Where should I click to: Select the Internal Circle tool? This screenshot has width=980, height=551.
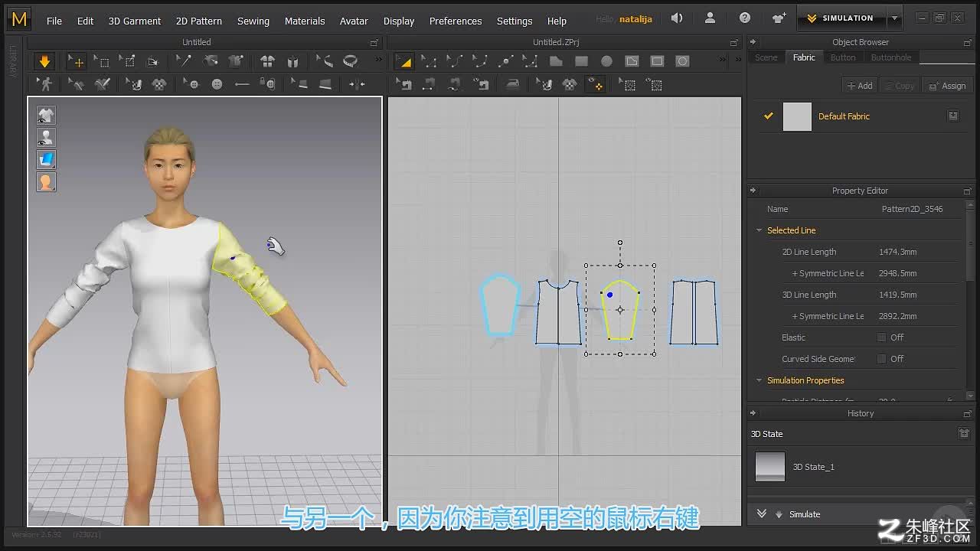pos(682,61)
